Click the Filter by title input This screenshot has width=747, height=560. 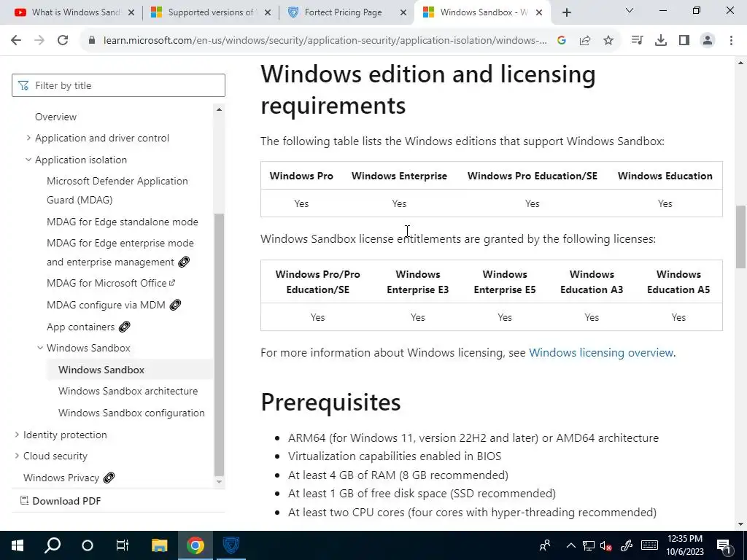pyautogui.click(x=118, y=85)
